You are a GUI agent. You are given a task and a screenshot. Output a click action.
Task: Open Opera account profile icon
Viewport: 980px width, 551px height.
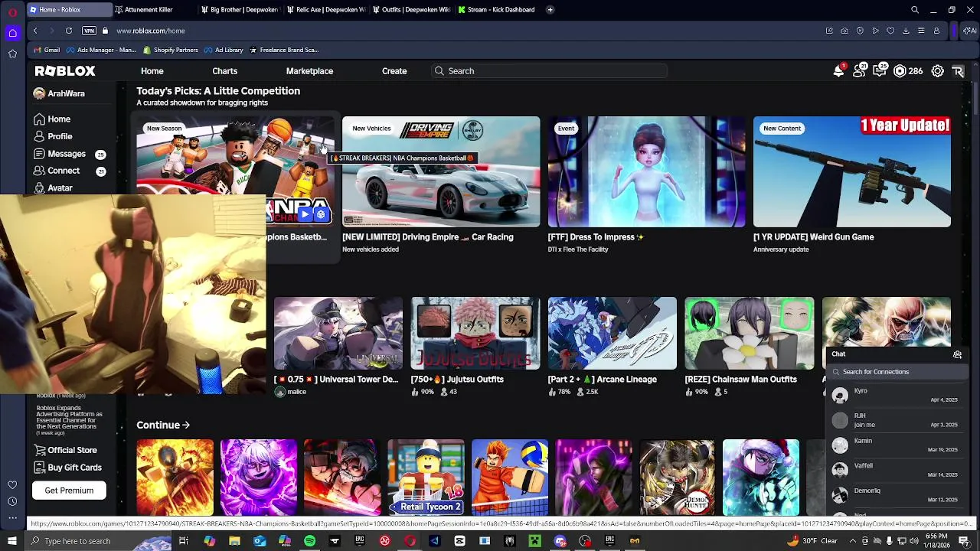pos(936,31)
